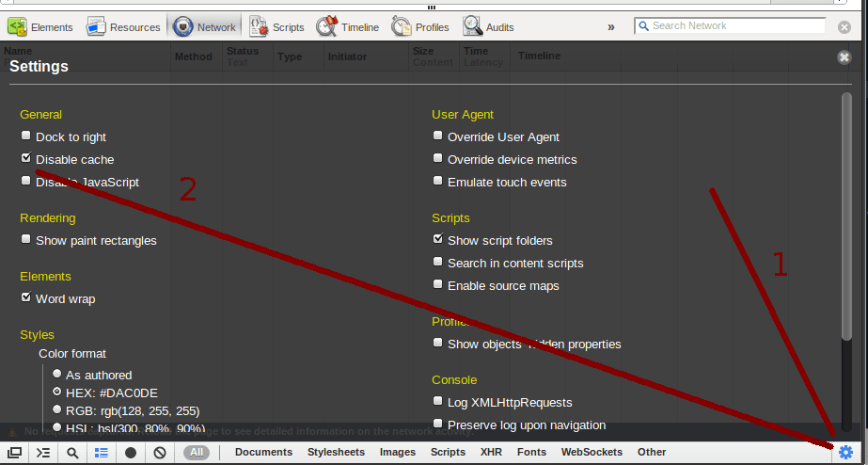
Task: Filter network by Scripts
Action: click(x=448, y=452)
